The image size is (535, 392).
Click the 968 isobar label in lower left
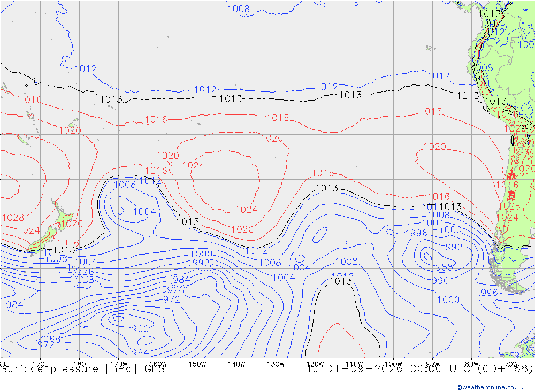click(52, 339)
